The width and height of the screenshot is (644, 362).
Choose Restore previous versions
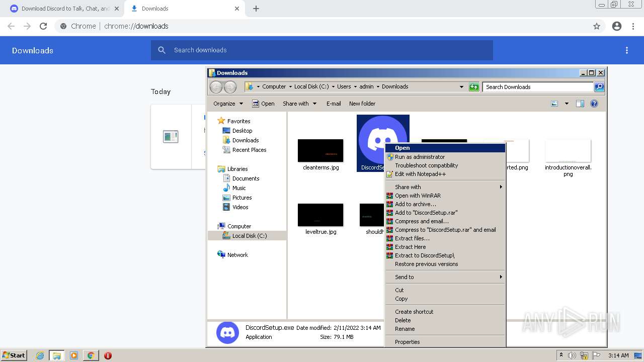click(x=445, y=264)
